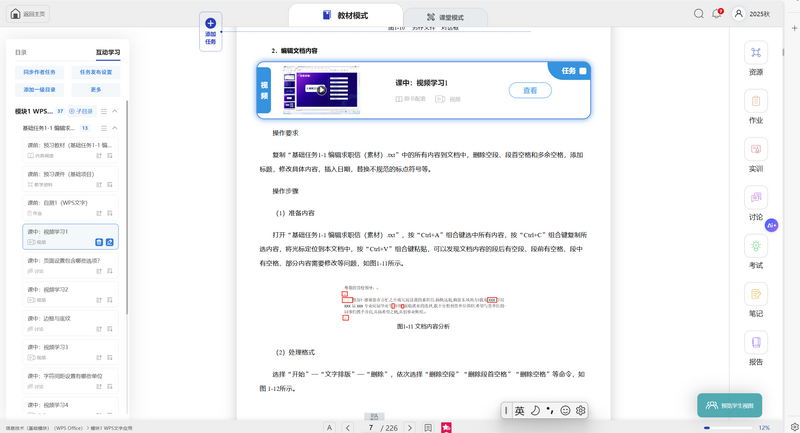800x433 pixels.
Task: Delete the 课中：视频学习1 task
Action: point(99,242)
